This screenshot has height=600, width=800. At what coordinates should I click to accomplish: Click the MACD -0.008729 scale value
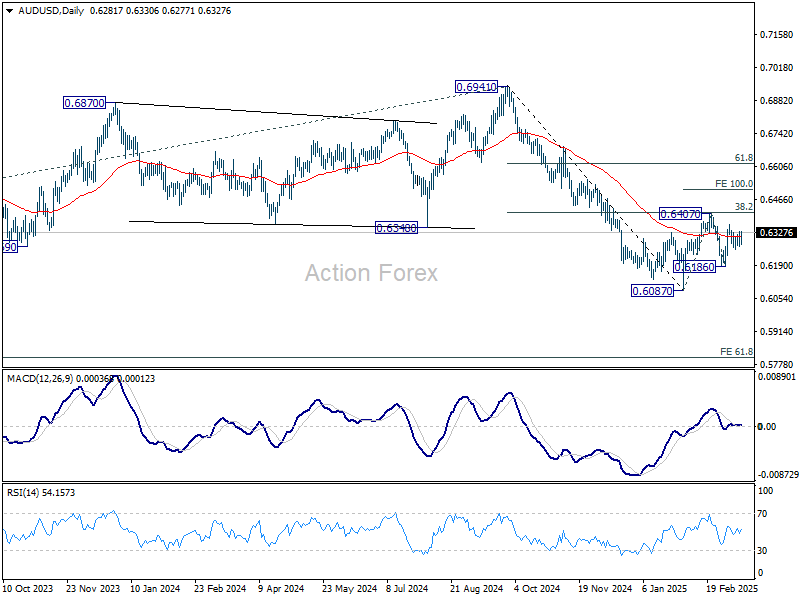778,474
